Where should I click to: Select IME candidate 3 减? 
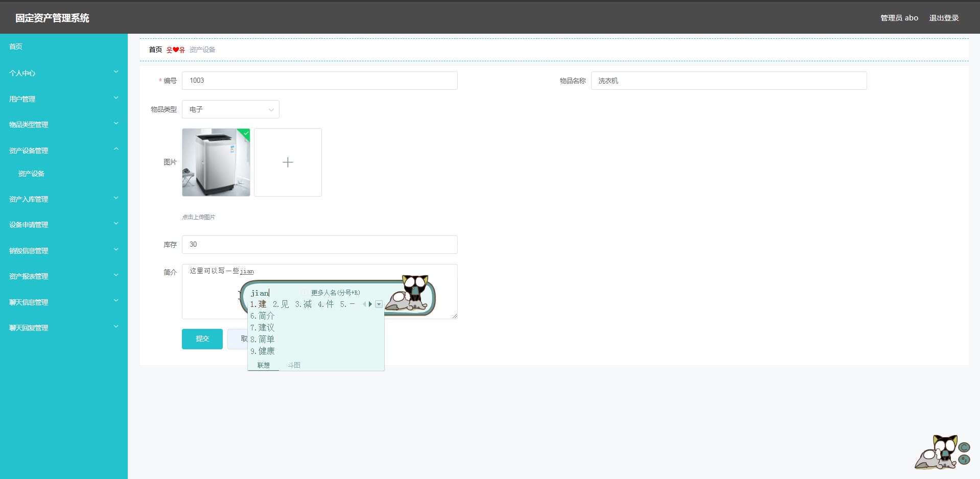(x=304, y=304)
